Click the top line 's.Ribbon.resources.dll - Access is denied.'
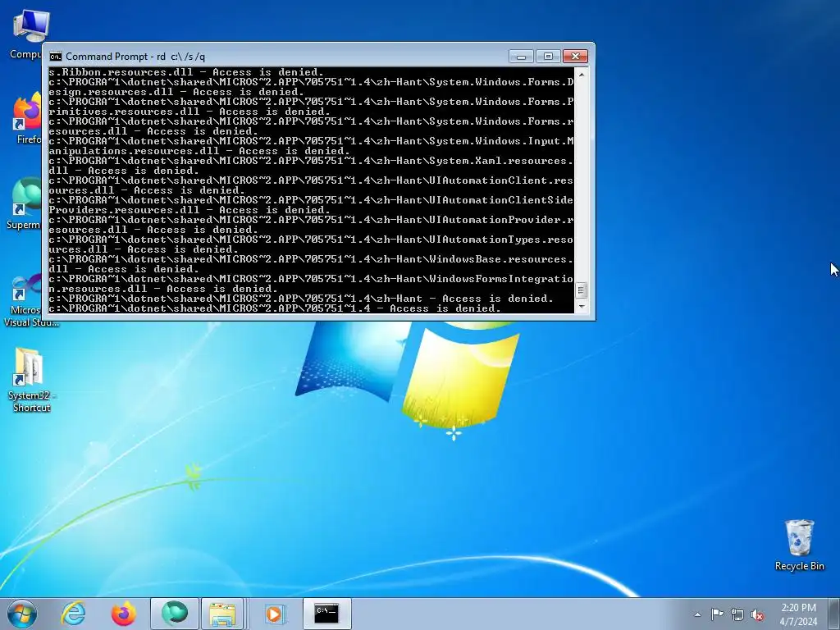 click(186, 72)
